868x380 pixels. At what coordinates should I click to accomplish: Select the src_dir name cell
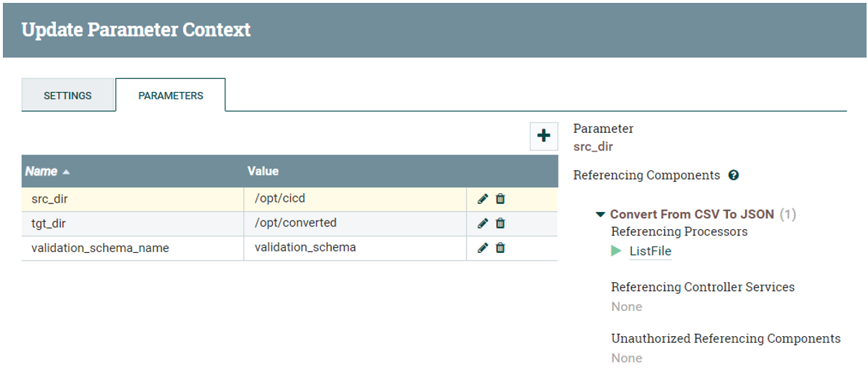(x=133, y=199)
